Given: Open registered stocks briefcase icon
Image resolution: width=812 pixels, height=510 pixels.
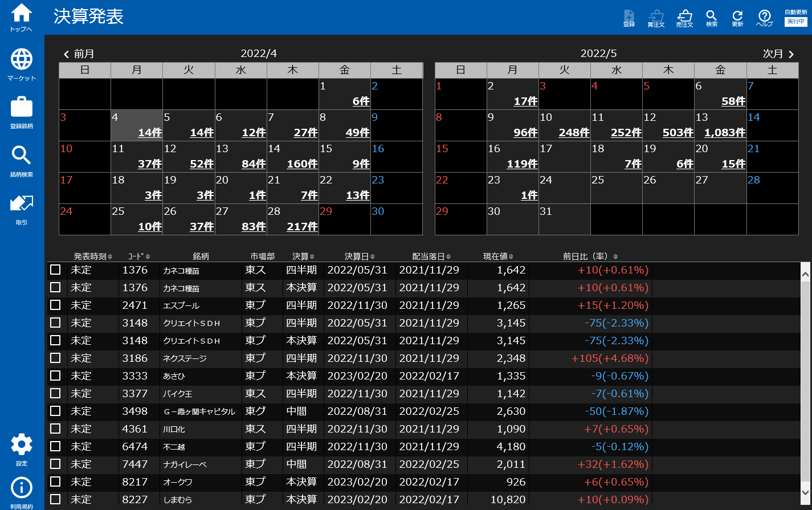Looking at the screenshot, I should [22, 112].
